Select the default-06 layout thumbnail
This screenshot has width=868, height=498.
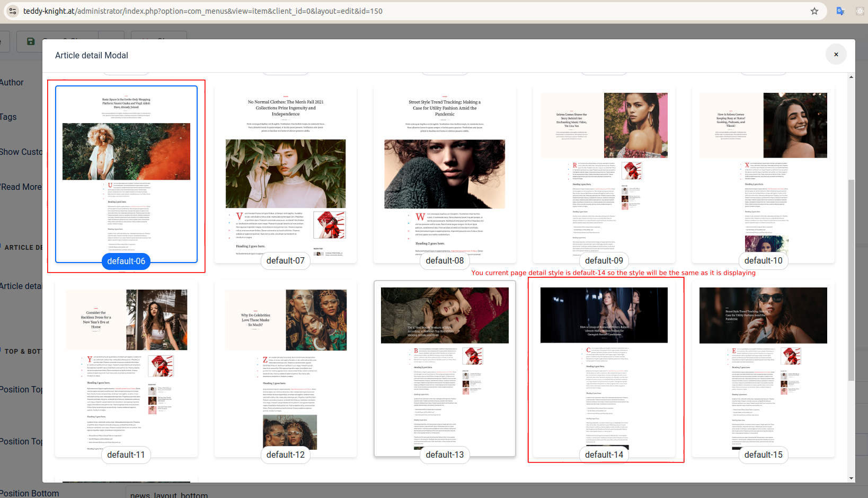(x=126, y=174)
